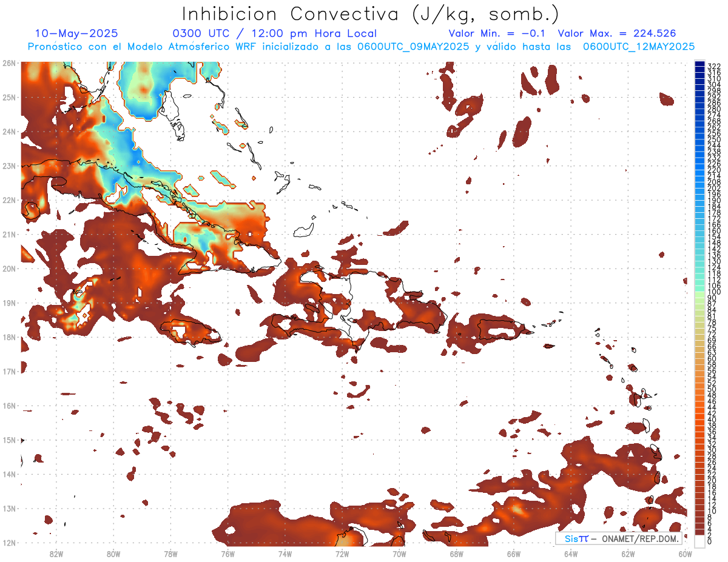The width and height of the screenshot is (728, 562).
Task: Click the "16N" latitude label
Action: [x=8, y=406]
